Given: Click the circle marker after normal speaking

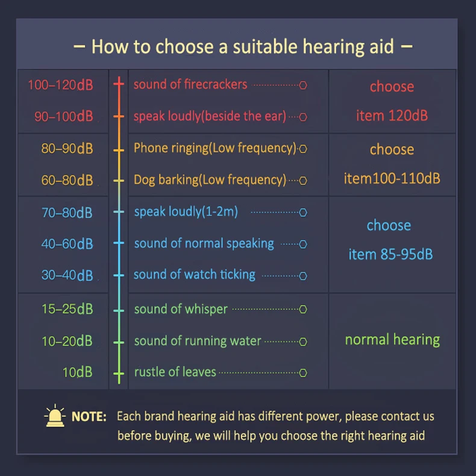Looking at the screenshot, I should pyautogui.click(x=303, y=244).
